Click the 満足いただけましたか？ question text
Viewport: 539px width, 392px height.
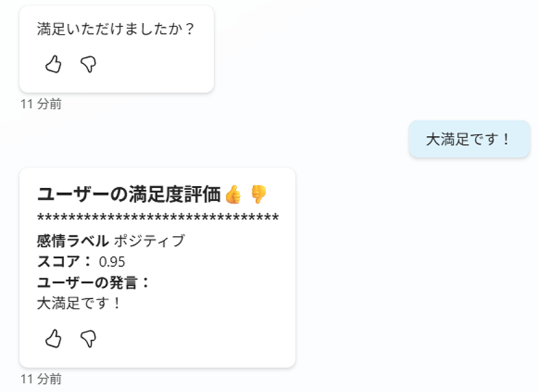(x=116, y=29)
